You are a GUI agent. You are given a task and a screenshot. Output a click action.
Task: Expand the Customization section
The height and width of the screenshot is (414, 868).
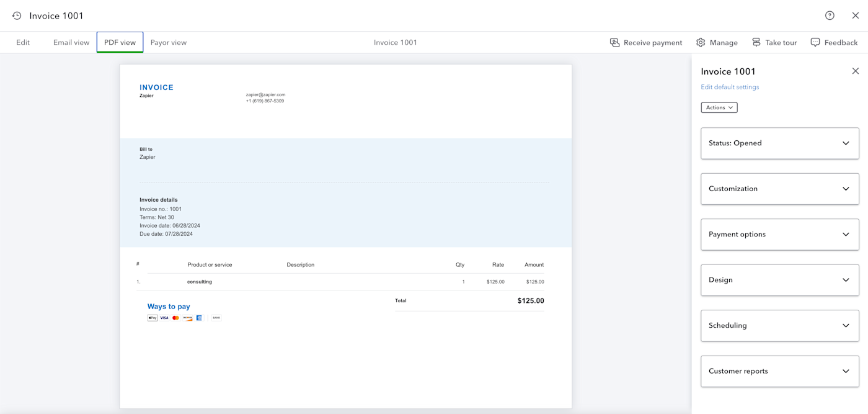780,189
